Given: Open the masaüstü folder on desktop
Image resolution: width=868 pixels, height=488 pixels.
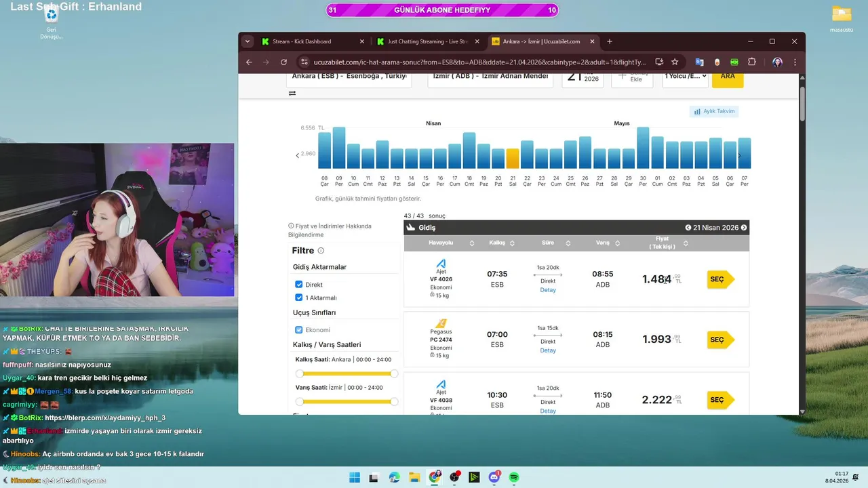Looking at the screenshot, I should (x=841, y=19).
